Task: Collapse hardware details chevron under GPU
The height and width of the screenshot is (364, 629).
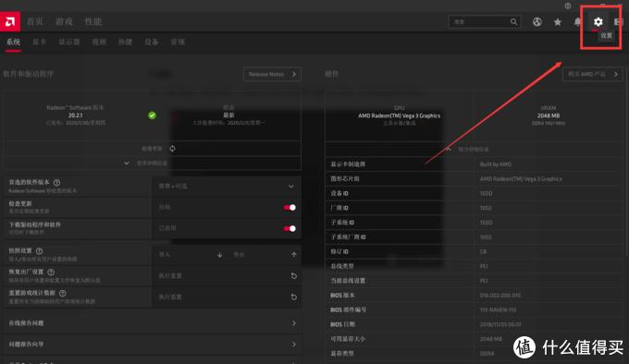Action: [x=449, y=149]
